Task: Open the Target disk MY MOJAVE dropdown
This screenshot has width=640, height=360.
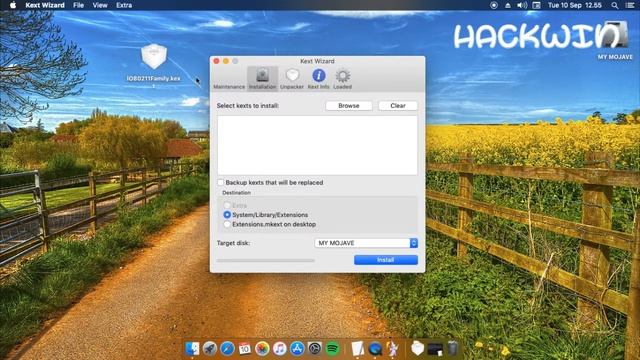Action: 366,243
